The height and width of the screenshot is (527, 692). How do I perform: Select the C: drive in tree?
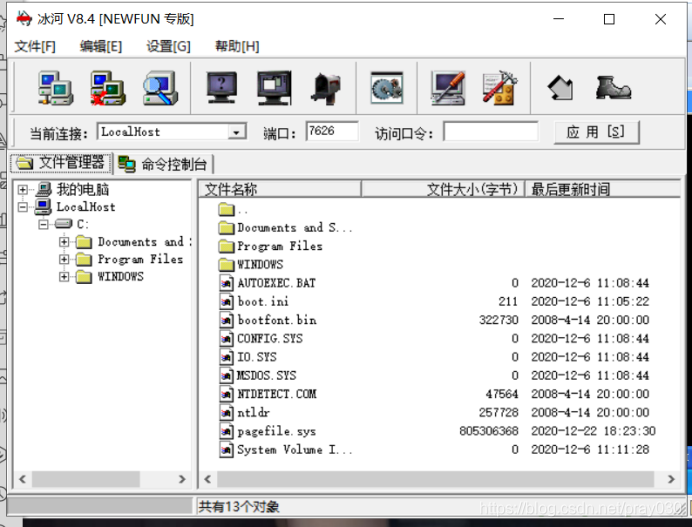(83, 224)
